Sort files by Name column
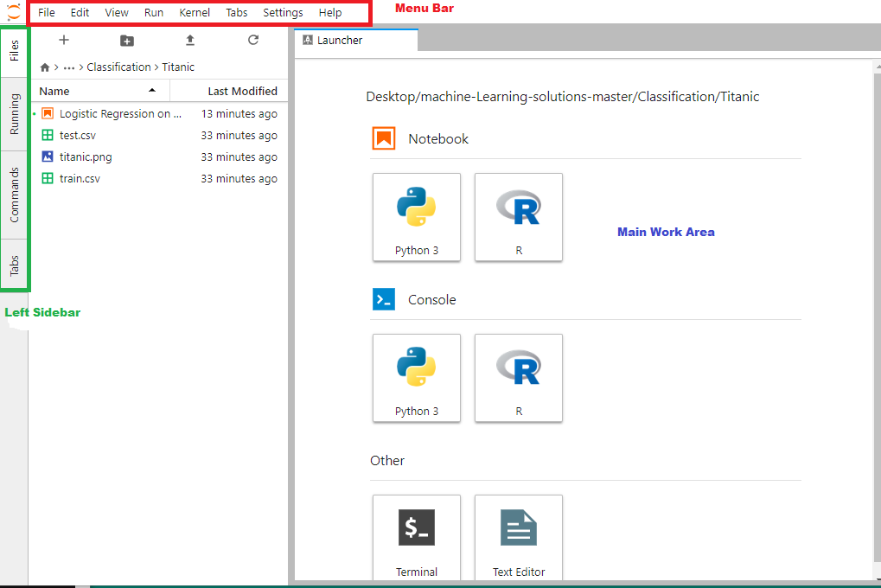881x588 pixels. [x=54, y=91]
